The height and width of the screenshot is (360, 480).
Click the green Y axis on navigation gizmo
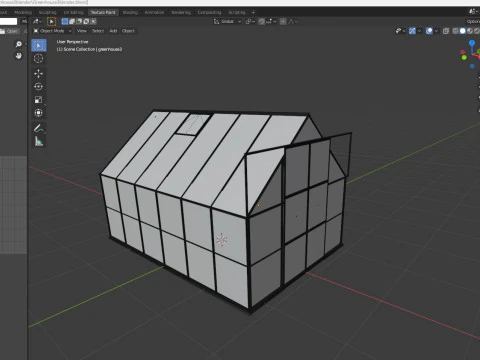(x=464, y=58)
